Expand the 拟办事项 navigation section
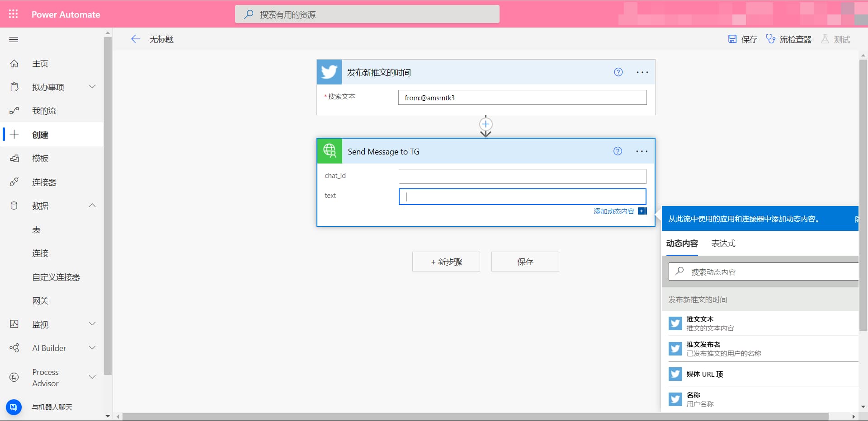Viewport: 868px width, 421px height. [92, 87]
